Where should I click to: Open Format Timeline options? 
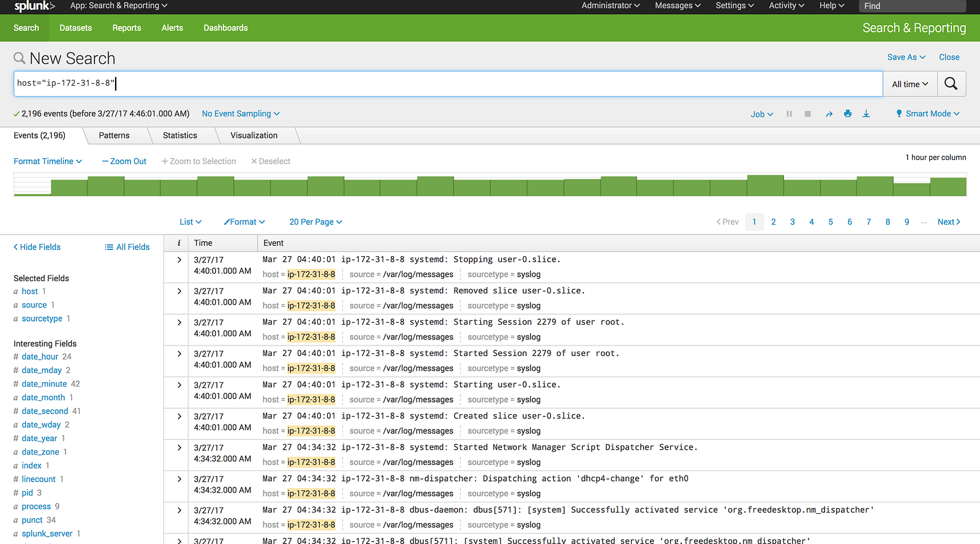(x=48, y=161)
